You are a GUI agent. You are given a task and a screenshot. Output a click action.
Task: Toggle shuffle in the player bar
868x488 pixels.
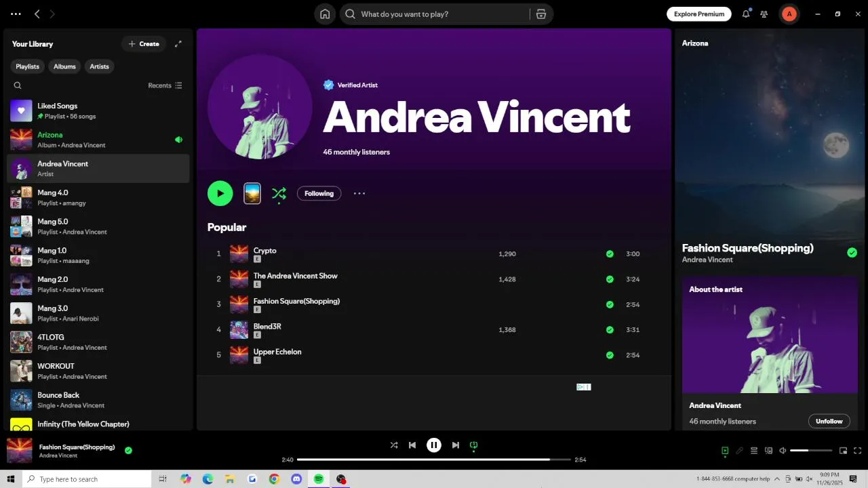[x=394, y=445]
